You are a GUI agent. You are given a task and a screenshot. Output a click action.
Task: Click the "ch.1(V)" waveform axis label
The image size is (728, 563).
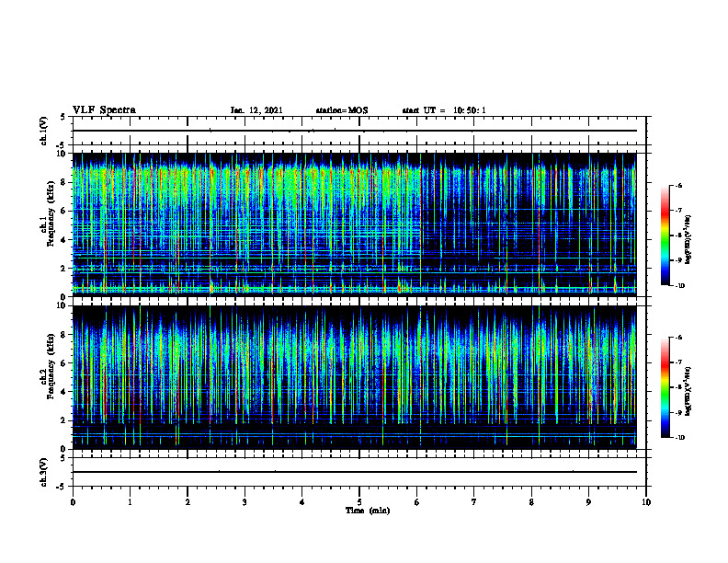click(x=43, y=131)
